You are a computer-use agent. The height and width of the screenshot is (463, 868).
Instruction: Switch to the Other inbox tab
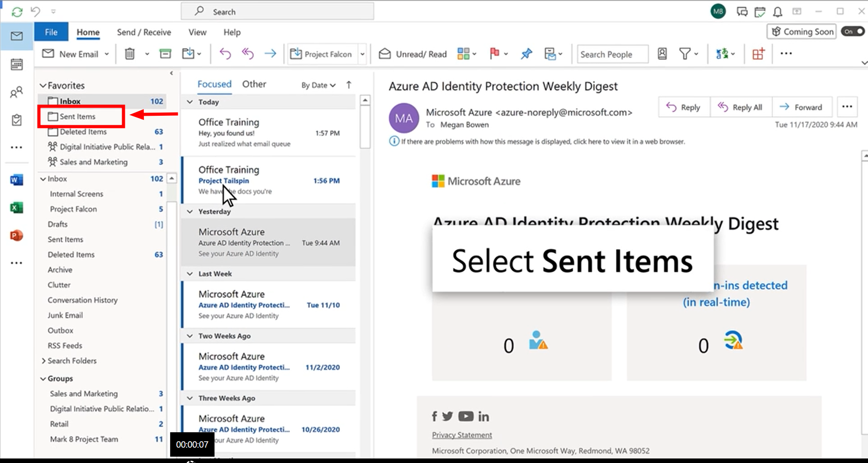(254, 84)
